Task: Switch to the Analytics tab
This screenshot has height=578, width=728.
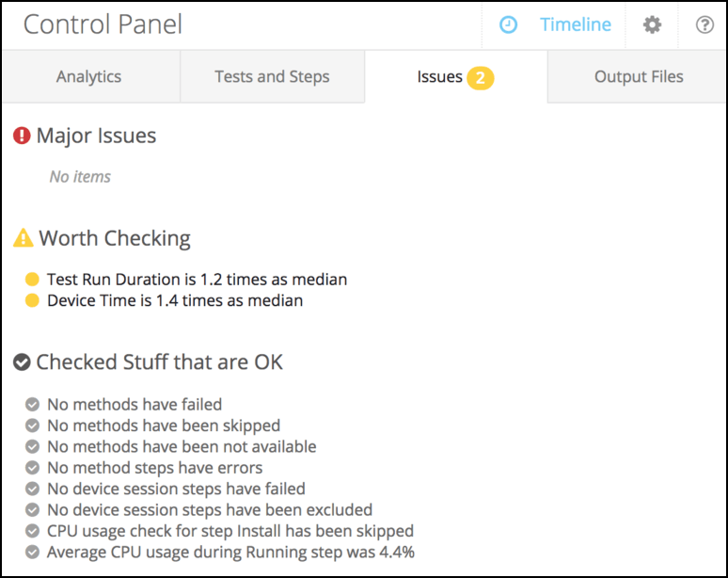Action: (88, 77)
